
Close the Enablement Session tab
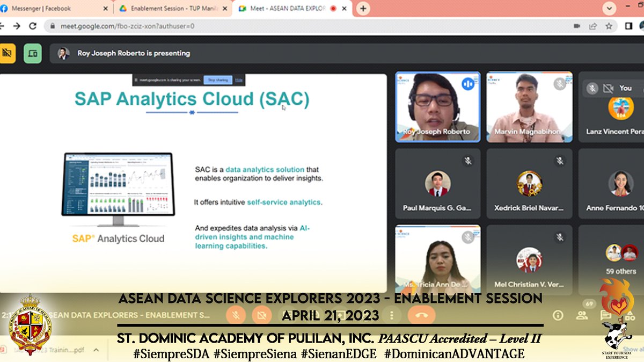[x=225, y=8]
